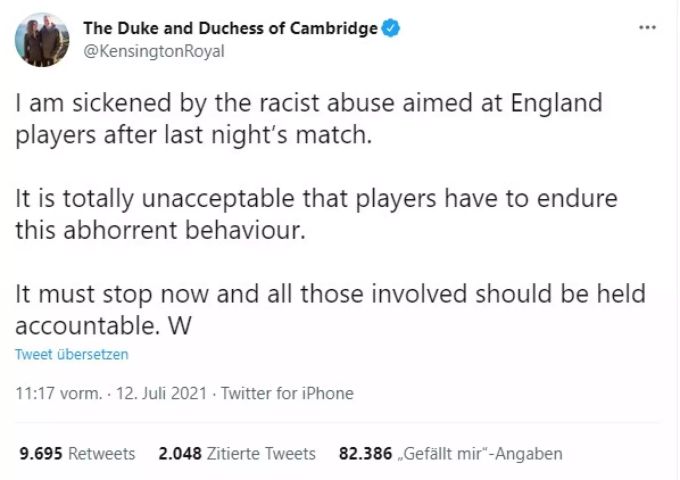Click the 12. Juli 2021 date

(x=161, y=393)
